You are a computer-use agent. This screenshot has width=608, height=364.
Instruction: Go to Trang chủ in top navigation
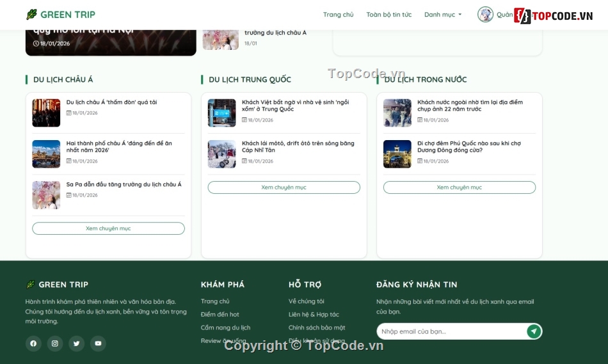pos(338,15)
